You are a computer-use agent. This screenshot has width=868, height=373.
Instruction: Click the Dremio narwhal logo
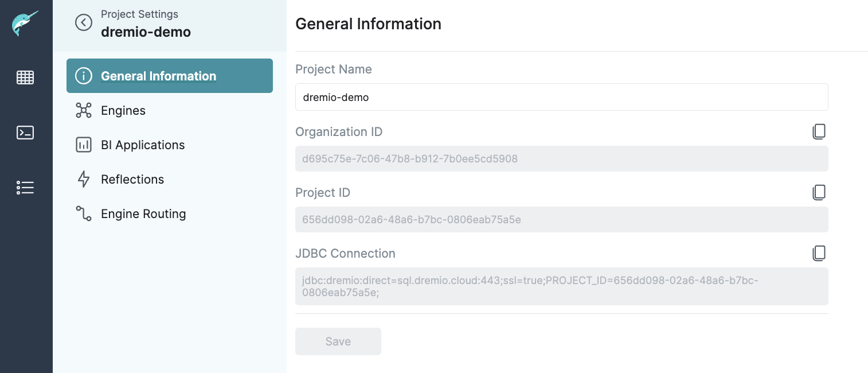(x=25, y=22)
